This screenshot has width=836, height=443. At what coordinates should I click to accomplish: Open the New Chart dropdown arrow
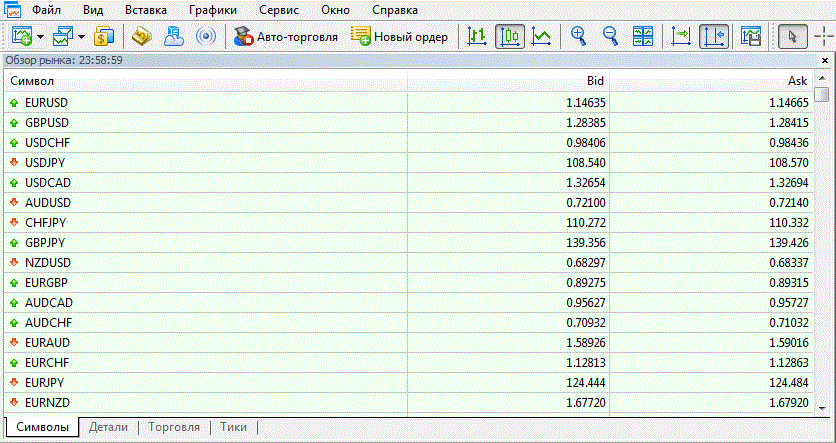[x=41, y=37]
